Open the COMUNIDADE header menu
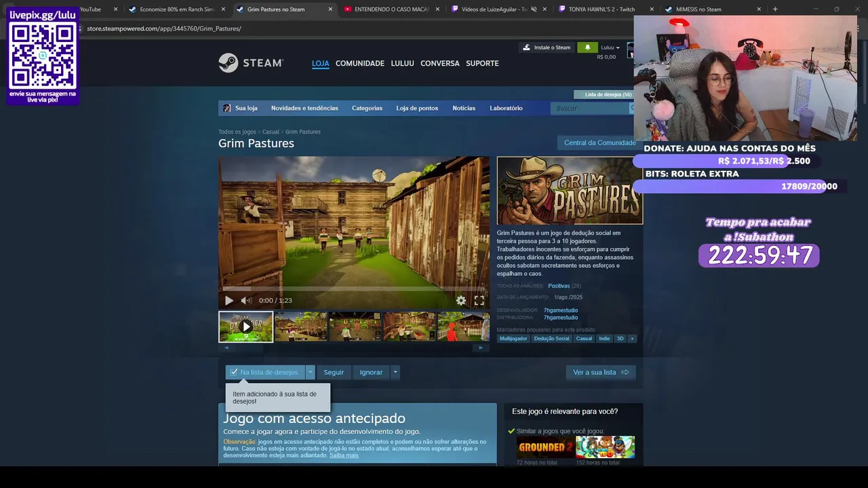The width and height of the screenshot is (868, 488). [360, 63]
